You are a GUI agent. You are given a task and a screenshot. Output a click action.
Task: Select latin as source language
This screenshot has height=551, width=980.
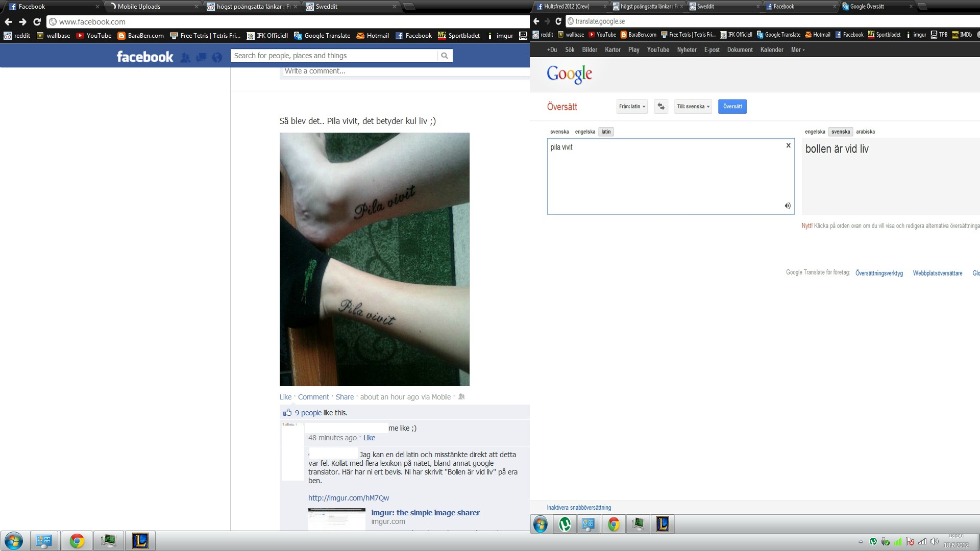(x=606, y=132)
